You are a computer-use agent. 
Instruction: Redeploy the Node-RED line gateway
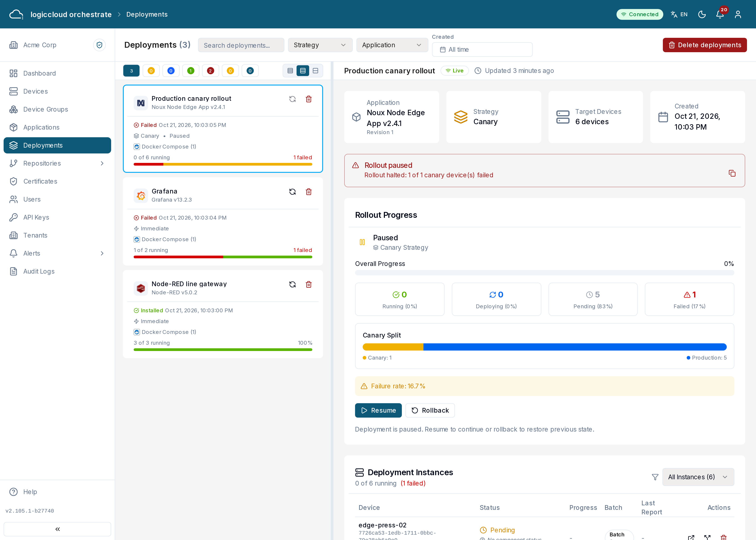click(292, 285)
